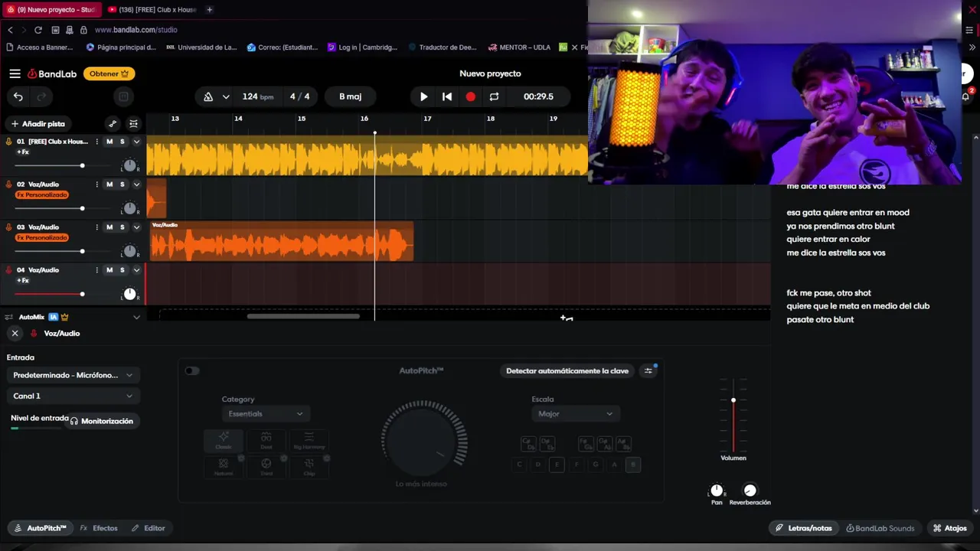980x551 pixels.
Task: Toggle the B note in the scale
Action: click(x=632, y=465)
